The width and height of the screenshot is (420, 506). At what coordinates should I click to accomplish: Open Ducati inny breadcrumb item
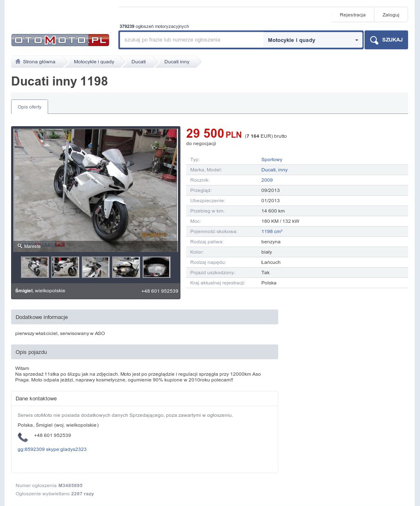(177, 62)
